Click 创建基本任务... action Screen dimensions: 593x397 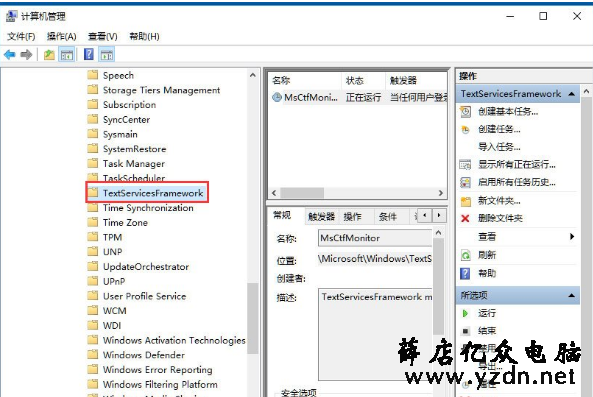[508, 112]
